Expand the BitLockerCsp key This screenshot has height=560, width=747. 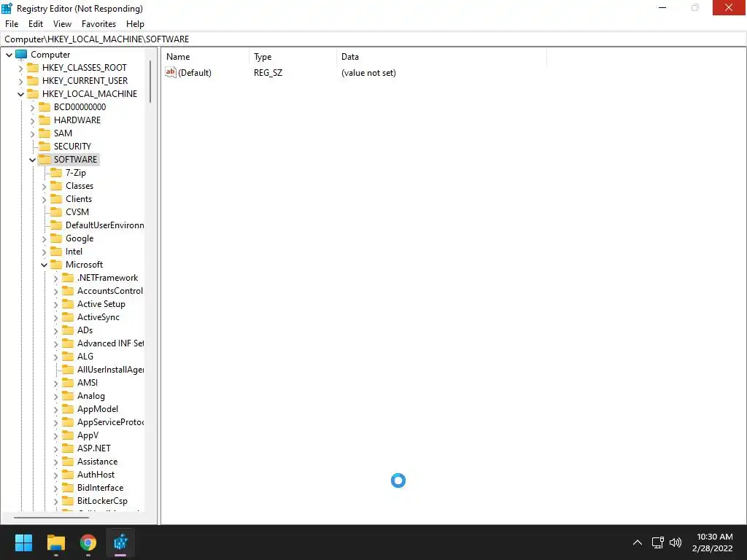(55, 502)
